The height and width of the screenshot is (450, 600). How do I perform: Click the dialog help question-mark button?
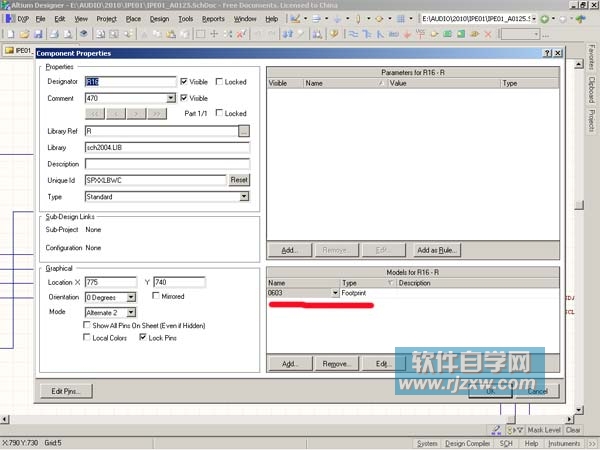548,53
